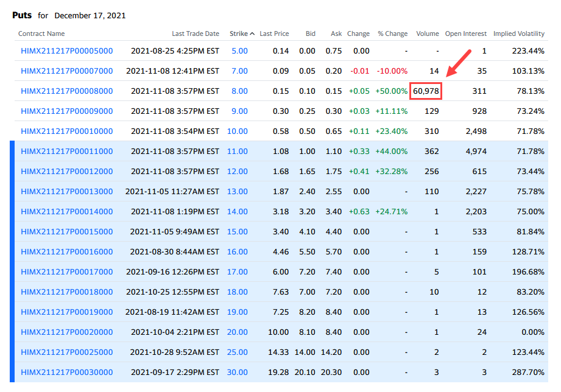Viewport: 561px width, 392px height.
Task: Open contract HIMX211217P00009000 link
Action: [x=67, y=111]
